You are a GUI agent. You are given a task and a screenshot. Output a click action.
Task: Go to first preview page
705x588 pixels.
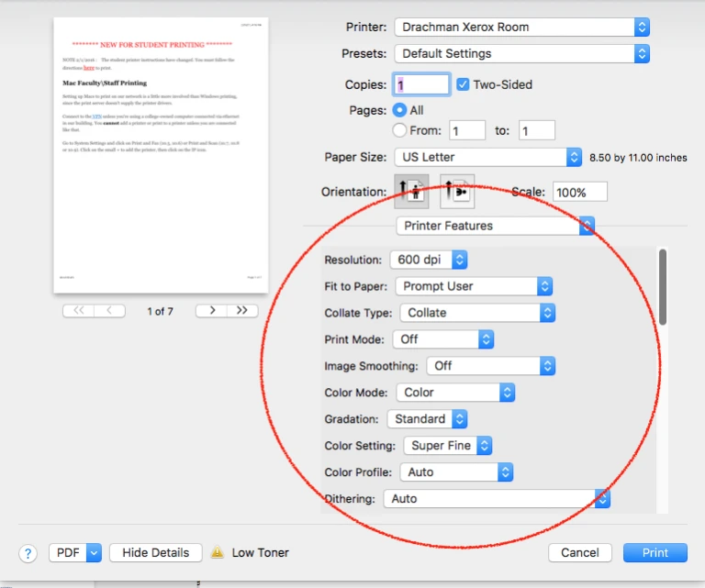coord(79,310)
